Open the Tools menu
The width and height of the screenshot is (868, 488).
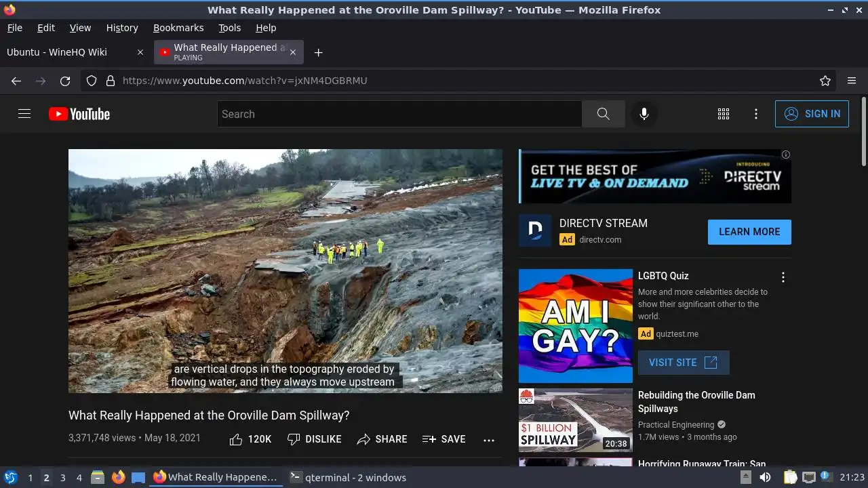point(229,28)
